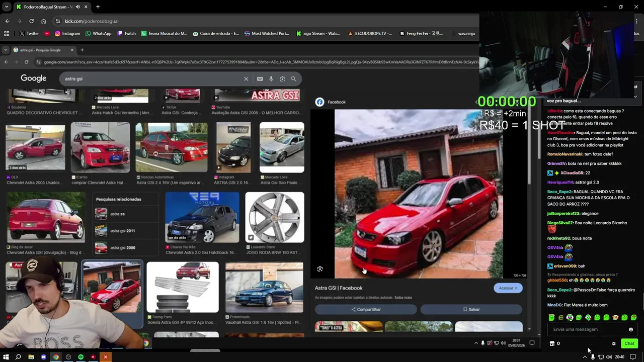
Task: Open the BBW 180 wheel thumbnail
Action: click(x=275, y=217)
